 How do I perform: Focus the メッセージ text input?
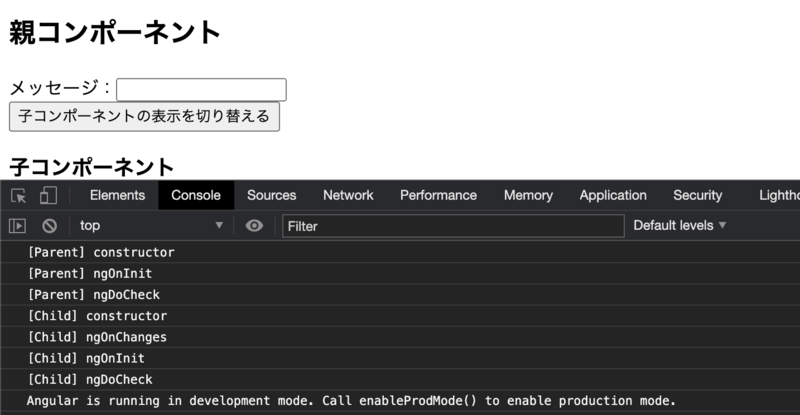[x=202, y=90]
